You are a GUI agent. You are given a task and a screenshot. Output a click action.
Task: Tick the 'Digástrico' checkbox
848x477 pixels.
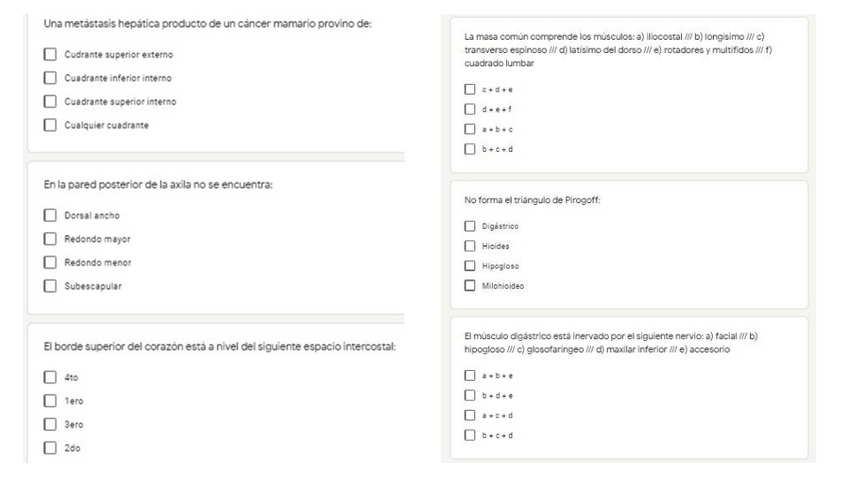tap(469, 226)
